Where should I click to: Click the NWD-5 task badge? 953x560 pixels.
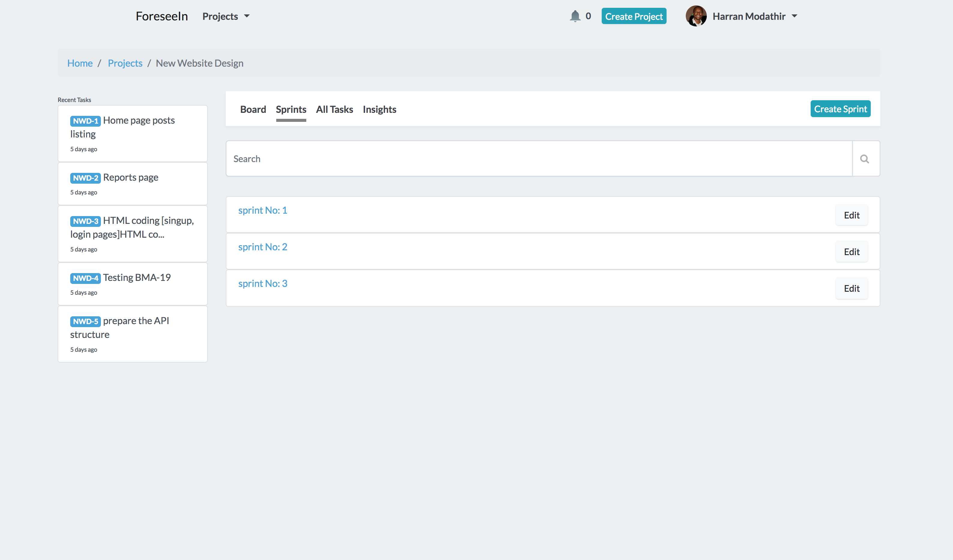pyautogui.click(x=85, y=321)
